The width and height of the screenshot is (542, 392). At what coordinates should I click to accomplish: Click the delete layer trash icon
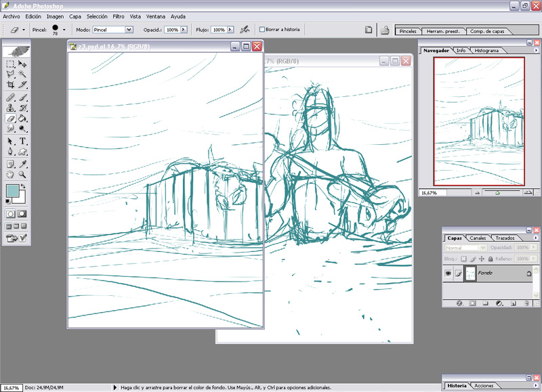coord(526,303)
